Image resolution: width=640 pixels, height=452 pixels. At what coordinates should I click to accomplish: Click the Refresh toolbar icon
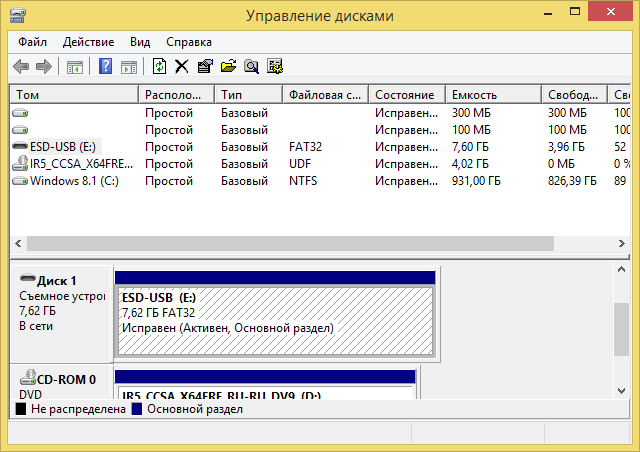point(159,66)
